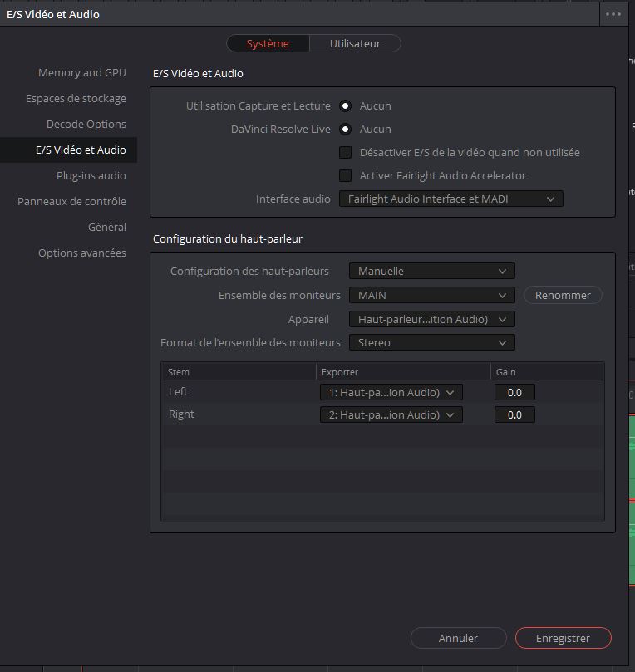This screenshot has width=635, height=672.
Task: Open Plug-ins audio section
Action: coord(91,175)
